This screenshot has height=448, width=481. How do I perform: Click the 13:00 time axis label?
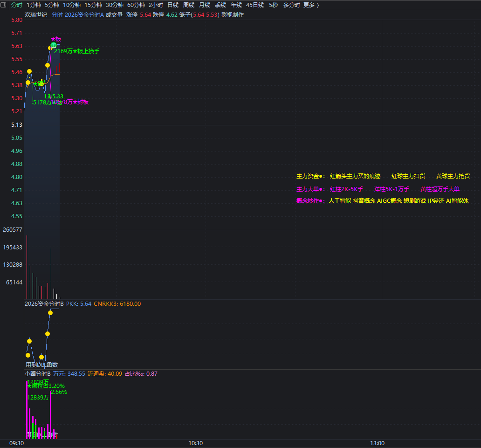pos(378,443)
